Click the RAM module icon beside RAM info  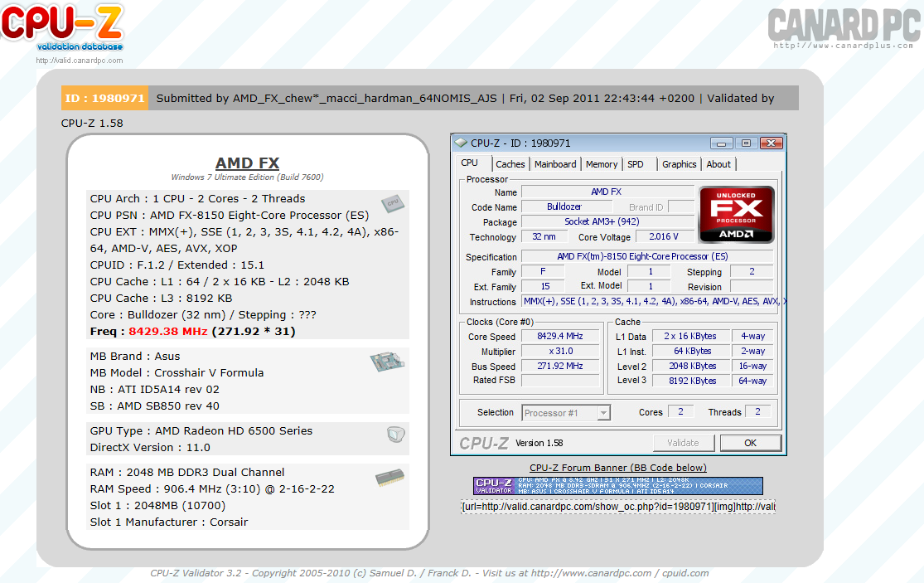(x=389, y=477)
